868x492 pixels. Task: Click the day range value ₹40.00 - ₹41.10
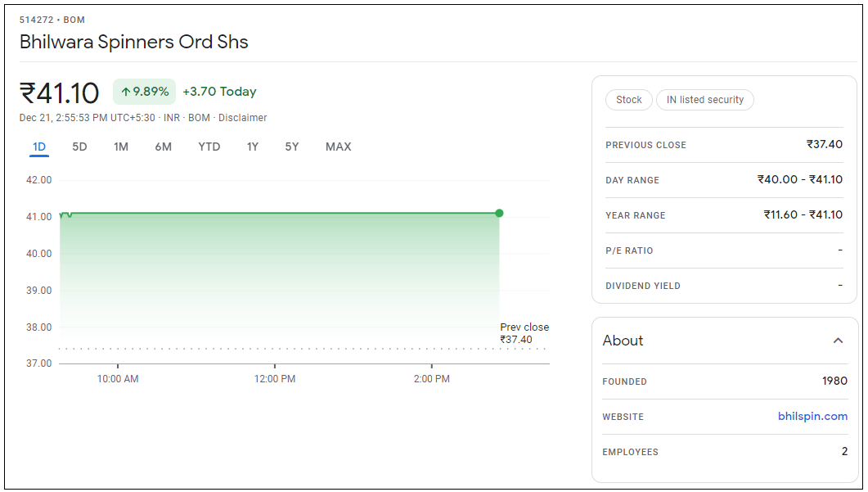click(x=800, y=179)
